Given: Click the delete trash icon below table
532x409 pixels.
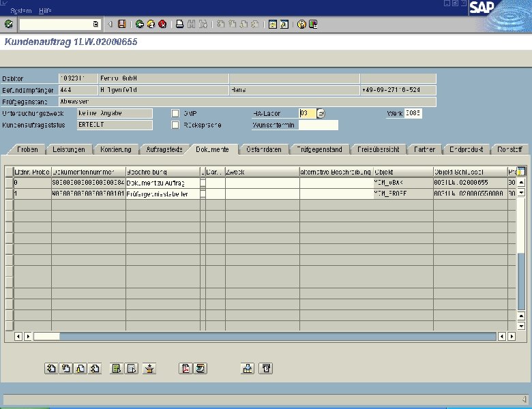Looking at the screenshot, I should (266, 368).
